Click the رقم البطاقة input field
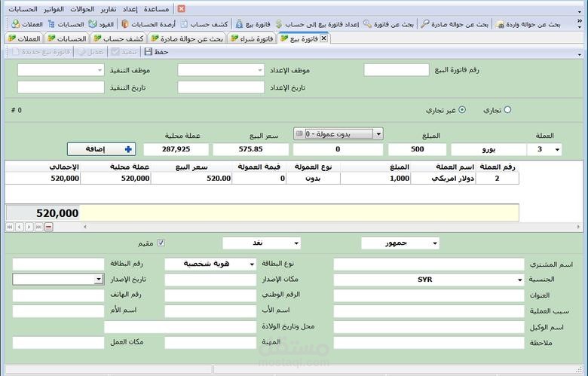The width and height of the screenshot is (588, 376). (58, 264)
